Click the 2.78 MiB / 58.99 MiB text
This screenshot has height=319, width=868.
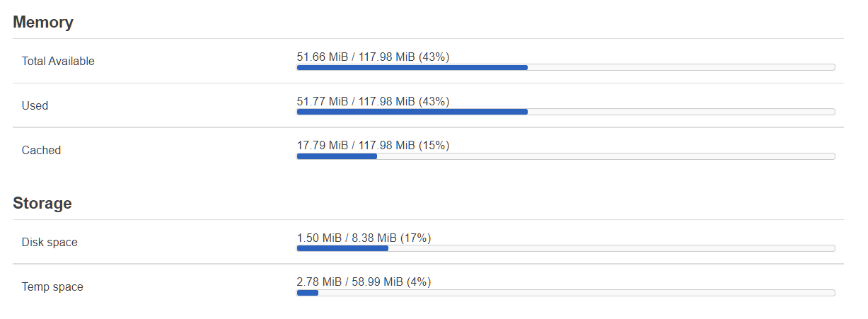click(349, 282)
